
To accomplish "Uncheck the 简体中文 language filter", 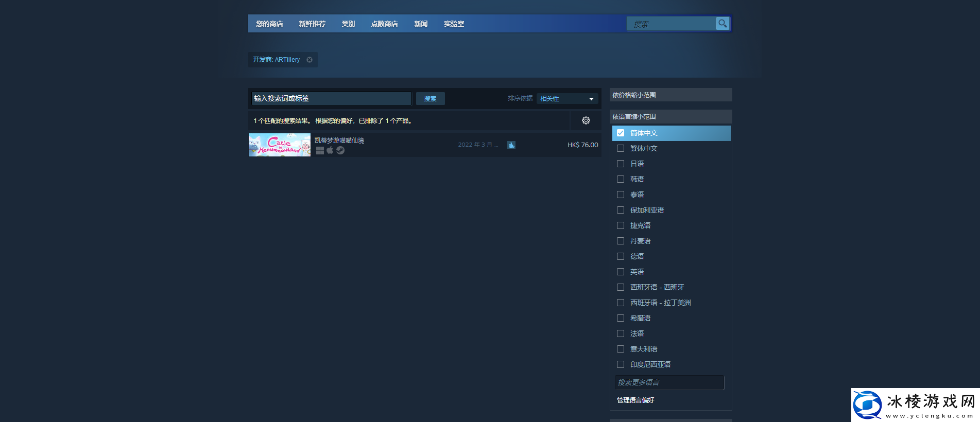I will tap(621, 133).
